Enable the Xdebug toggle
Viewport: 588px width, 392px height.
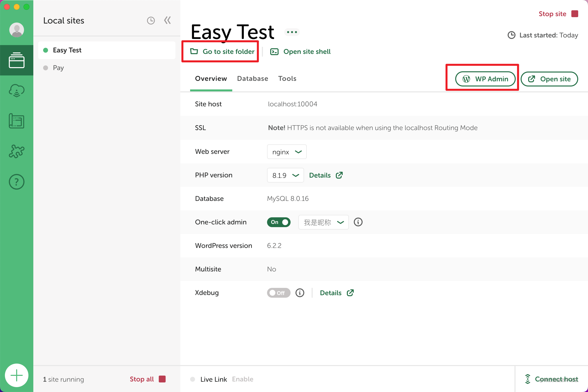pos(279,293)
